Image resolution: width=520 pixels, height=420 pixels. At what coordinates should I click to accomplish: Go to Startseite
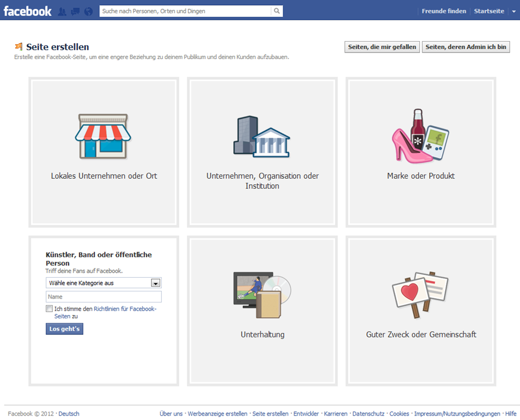(x=489, y=11)
